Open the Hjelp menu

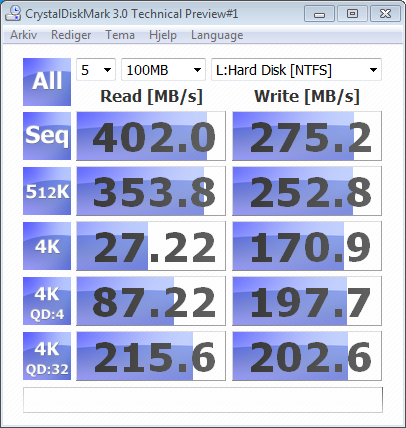point(163,35)
